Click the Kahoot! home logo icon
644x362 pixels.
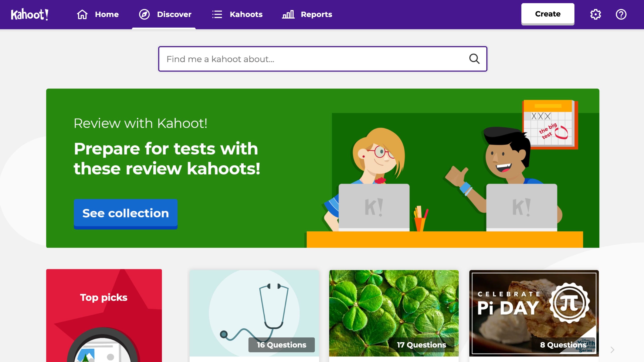point(29,14)
